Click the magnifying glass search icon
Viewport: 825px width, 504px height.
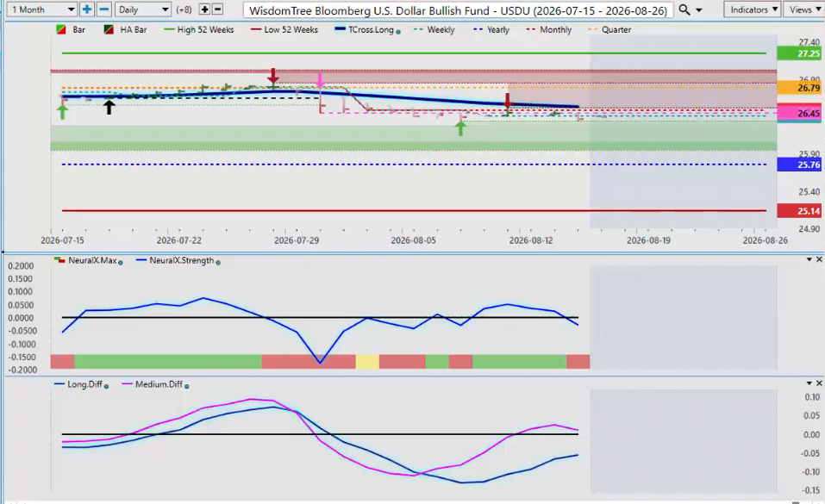click(x=684, y=9)
